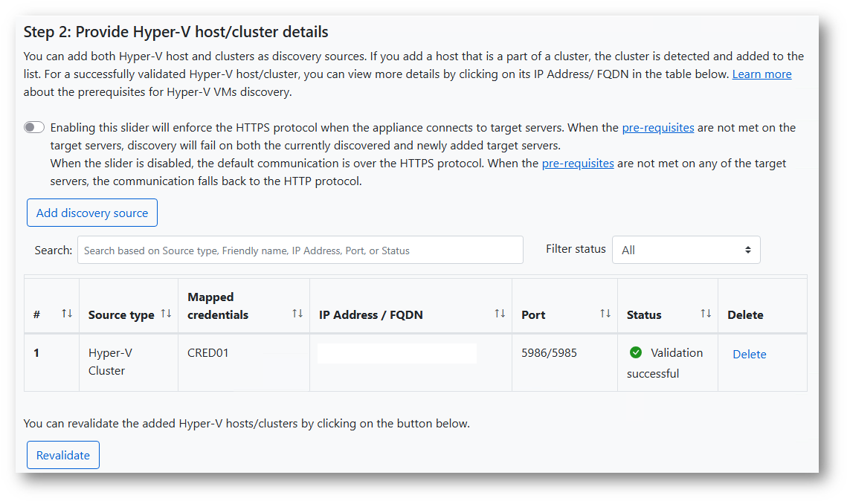Image resolution: width=850 pixels, height=504 pixels.
Task: Click the 5986/5985 port cell
Action: tap(550, 353)
